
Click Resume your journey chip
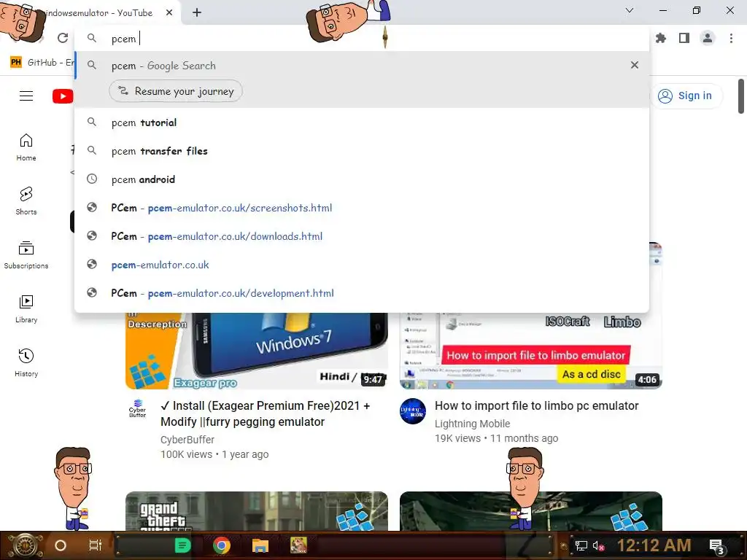pyautogui.click(x=175, y=91)
